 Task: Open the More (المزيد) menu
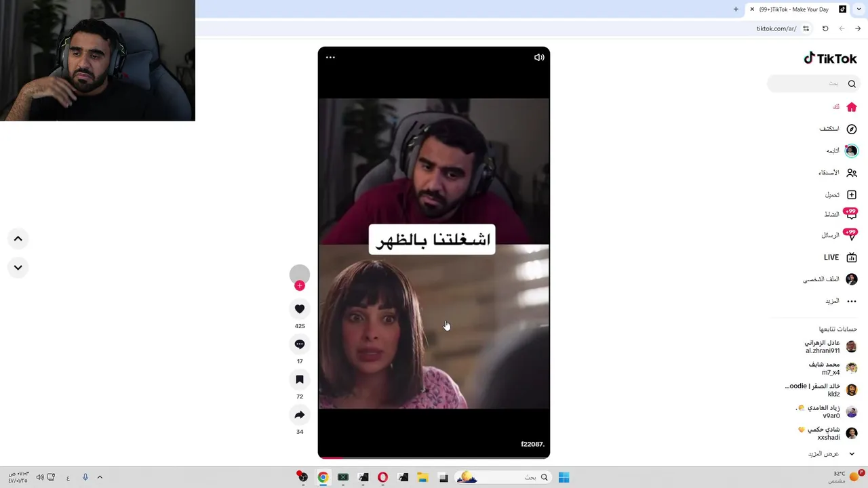(x=841, y=301)
